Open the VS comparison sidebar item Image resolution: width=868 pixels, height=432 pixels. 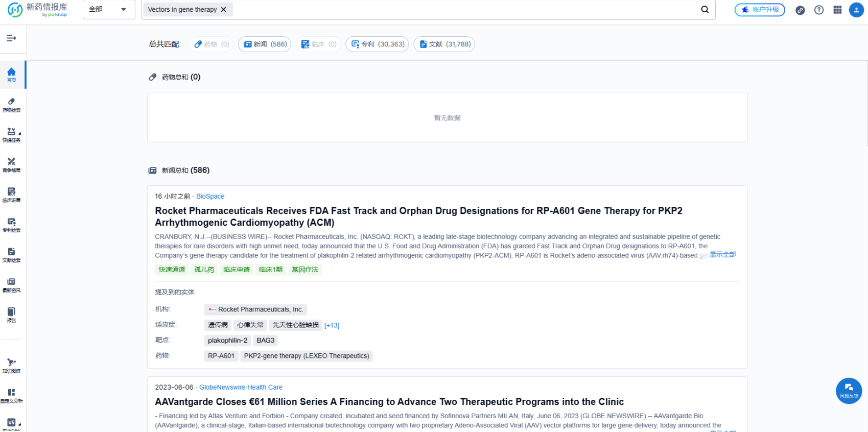tap(11, 424)
